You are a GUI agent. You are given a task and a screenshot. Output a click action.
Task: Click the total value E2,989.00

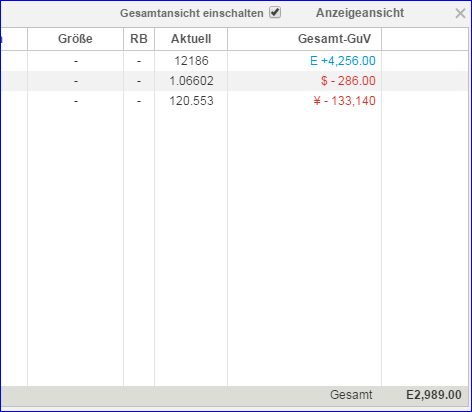pos(434,395)
